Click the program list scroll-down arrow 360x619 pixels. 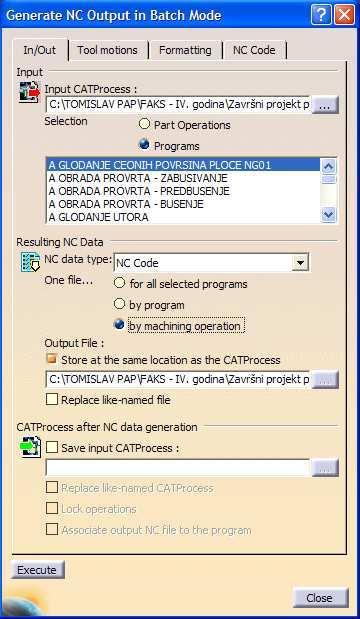point(328,216)
